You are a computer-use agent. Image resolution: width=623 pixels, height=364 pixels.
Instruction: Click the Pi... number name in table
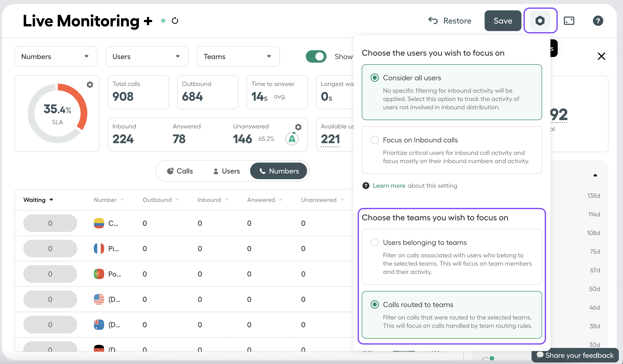[x=113, y=249]
